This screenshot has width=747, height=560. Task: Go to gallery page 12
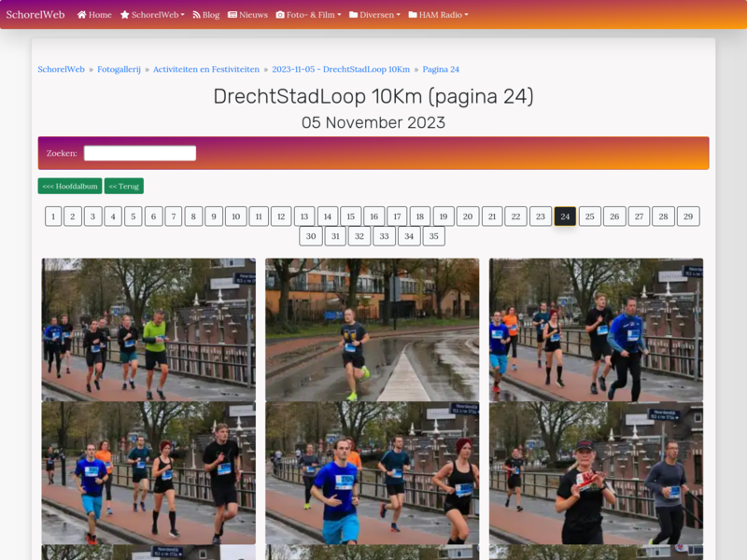[x=281, y=217]
